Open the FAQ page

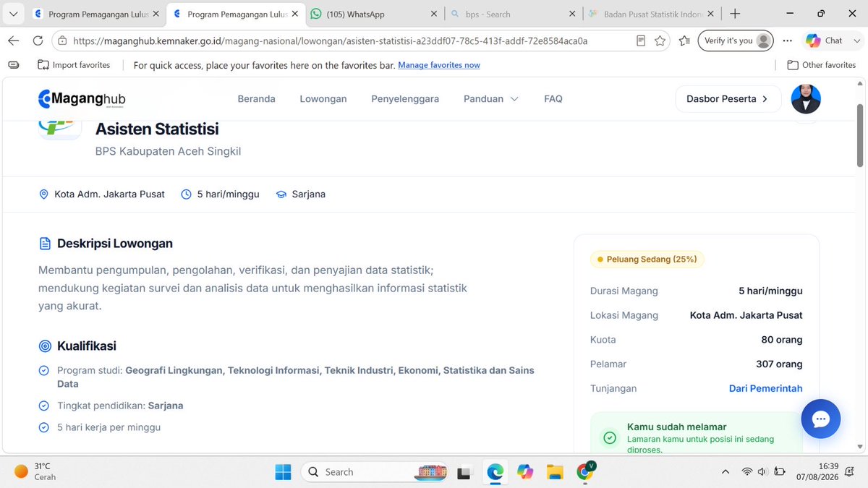click(553, 99)
